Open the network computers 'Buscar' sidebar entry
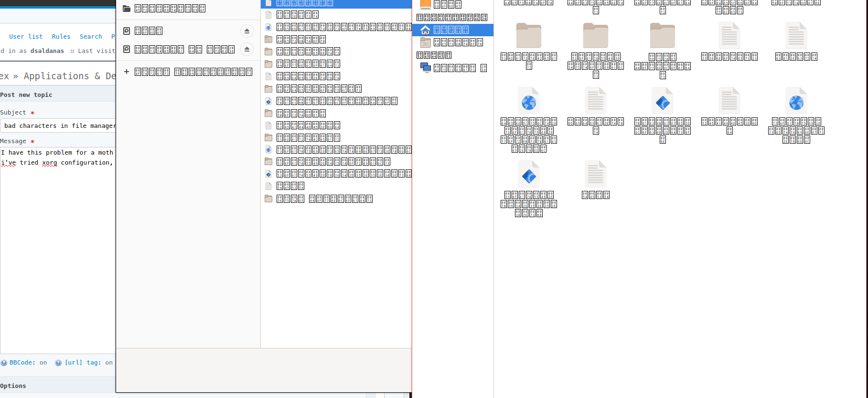This screenshot has height=398, width=868. 453,67
